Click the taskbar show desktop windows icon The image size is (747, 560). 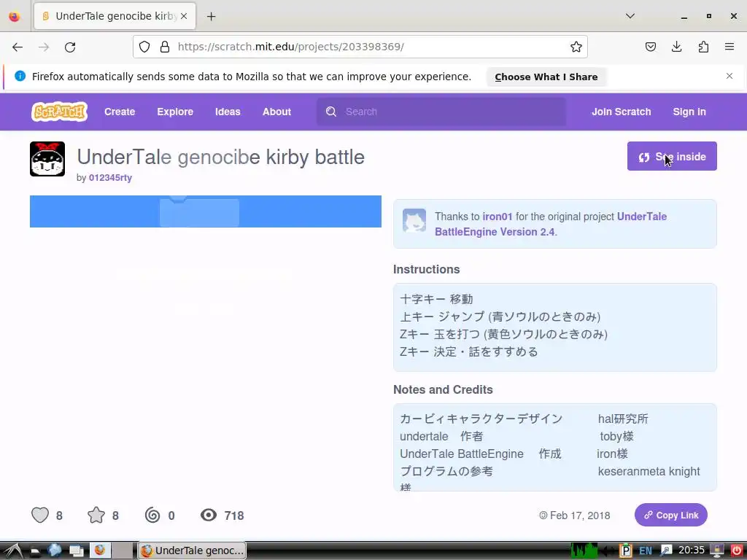tap(76, 551)
